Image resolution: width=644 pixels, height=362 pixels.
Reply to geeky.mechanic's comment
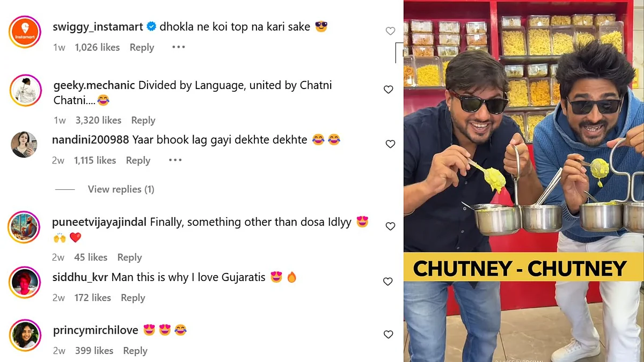coord(143,120)
